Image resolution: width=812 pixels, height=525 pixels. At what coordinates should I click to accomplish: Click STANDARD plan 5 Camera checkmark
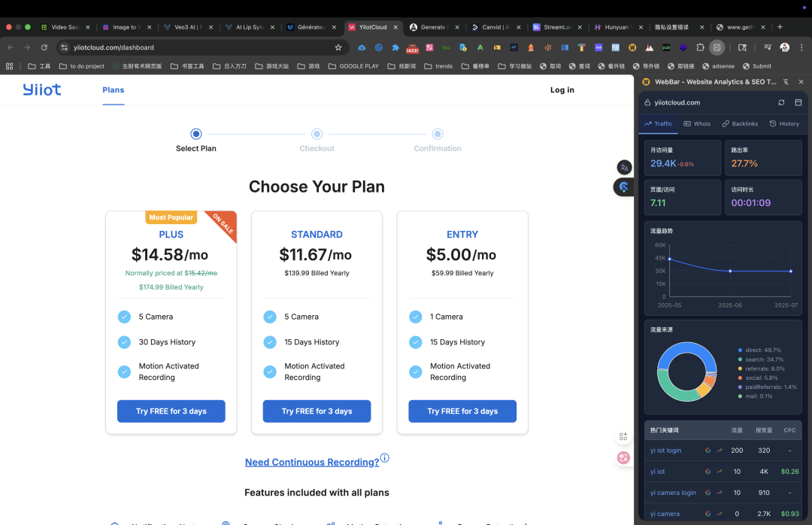pyautogui.click(x=270, y=317)
